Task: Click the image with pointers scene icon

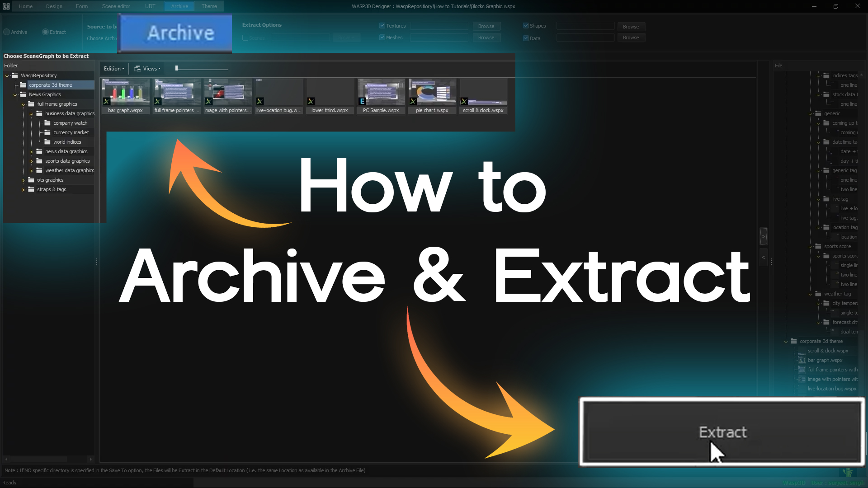Action: [227, 93]
